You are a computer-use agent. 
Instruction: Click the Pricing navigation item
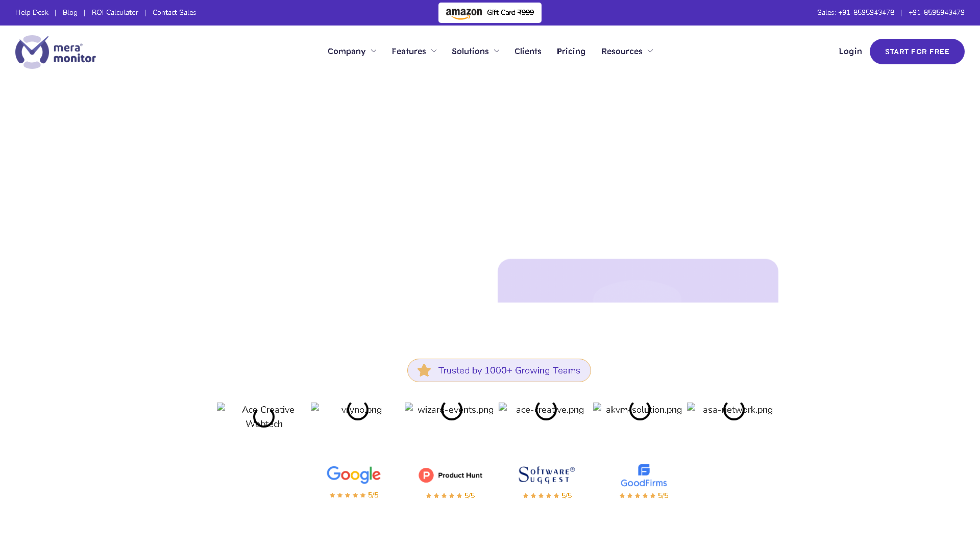click(571, 51)
